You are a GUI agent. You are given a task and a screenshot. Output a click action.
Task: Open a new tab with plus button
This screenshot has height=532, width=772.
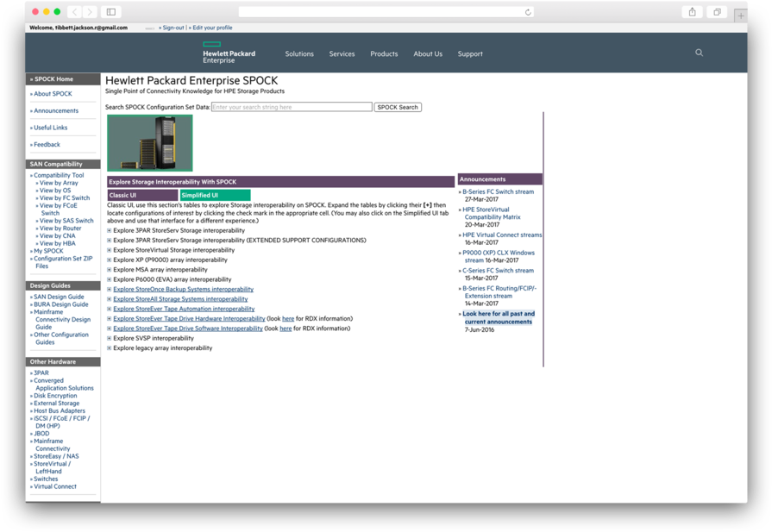740,16
